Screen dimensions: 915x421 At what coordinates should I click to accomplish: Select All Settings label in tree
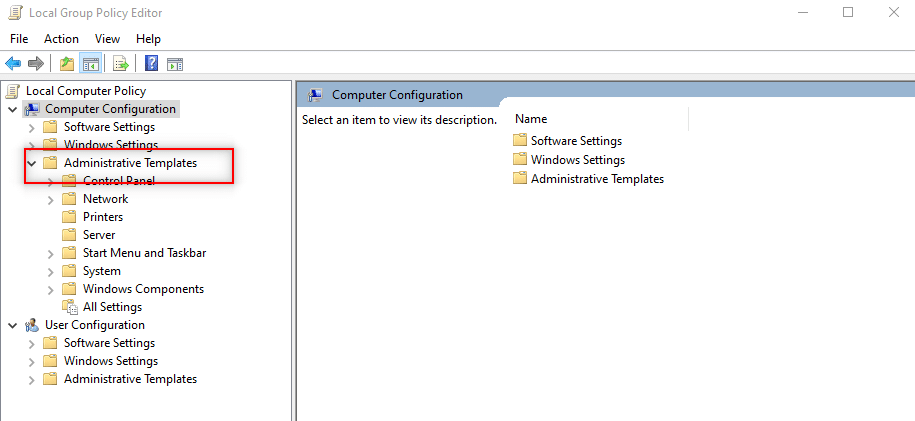coord(112,307)
